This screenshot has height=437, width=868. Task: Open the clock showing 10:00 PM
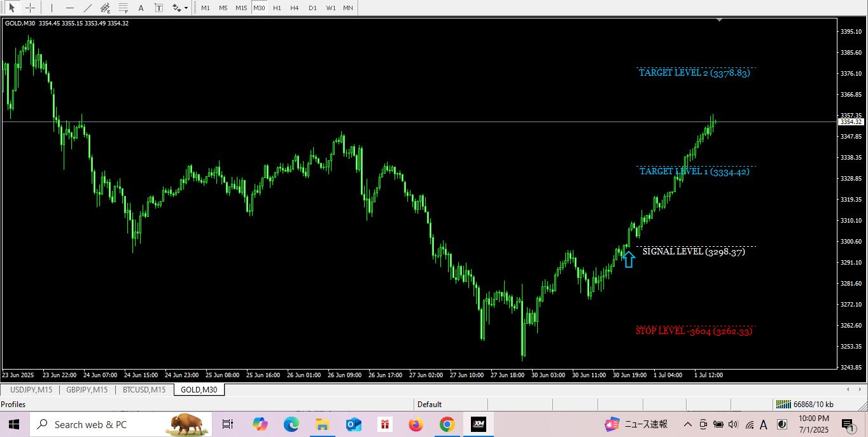(813, 424)
